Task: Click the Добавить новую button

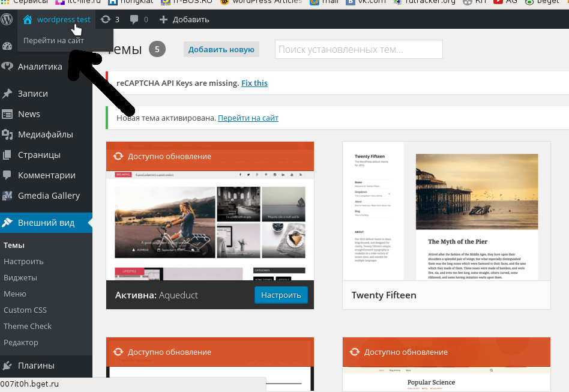Action: [221, 49]
